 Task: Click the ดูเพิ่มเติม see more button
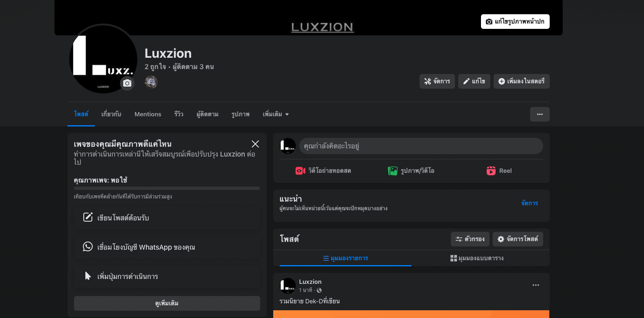click(167, 303)
